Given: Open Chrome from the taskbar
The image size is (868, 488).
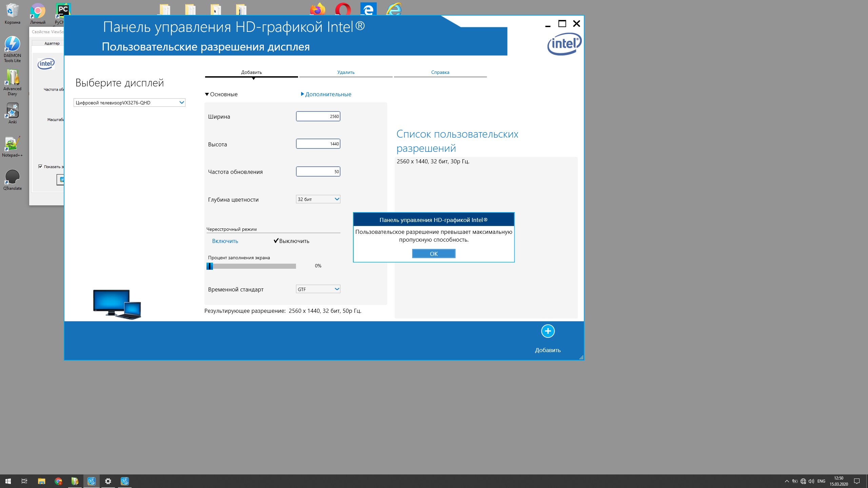Looking at the screenshot, I should (x=58, y=481).
